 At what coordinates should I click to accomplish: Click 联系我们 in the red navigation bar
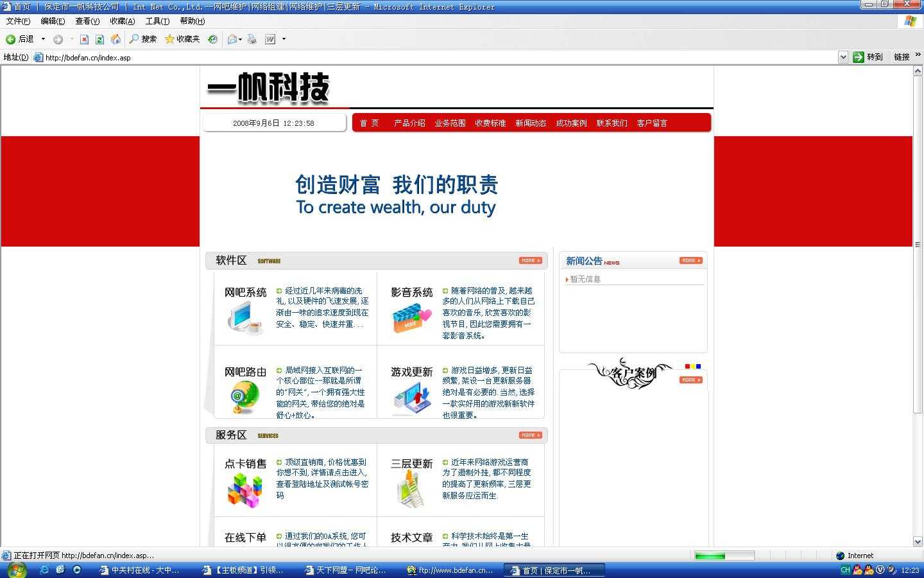point(612,123)
